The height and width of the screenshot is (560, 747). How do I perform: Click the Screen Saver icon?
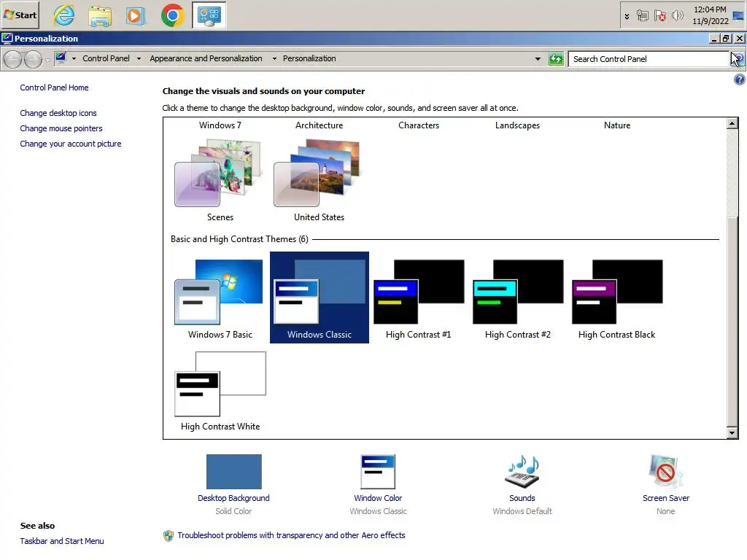tap(665, 472)
